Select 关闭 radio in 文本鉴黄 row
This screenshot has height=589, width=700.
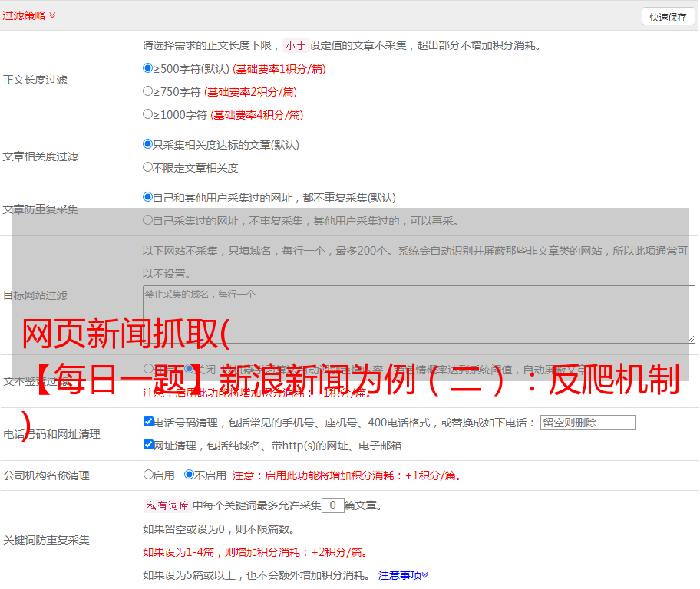point(189,369)
